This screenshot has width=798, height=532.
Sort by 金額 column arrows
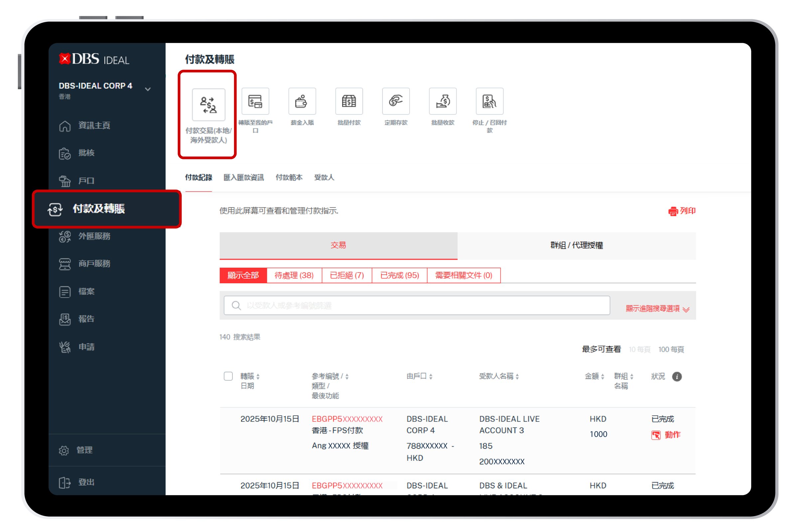click(x=602, y=377)
